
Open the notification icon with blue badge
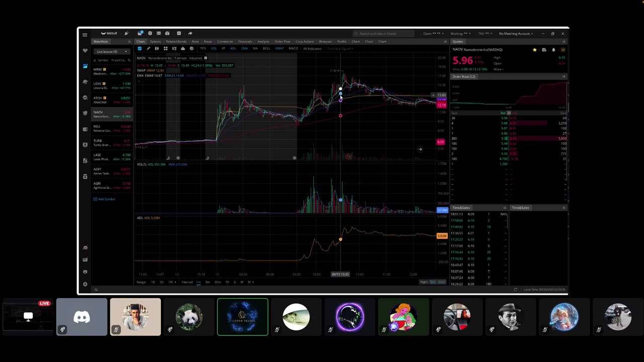[140, 33]
